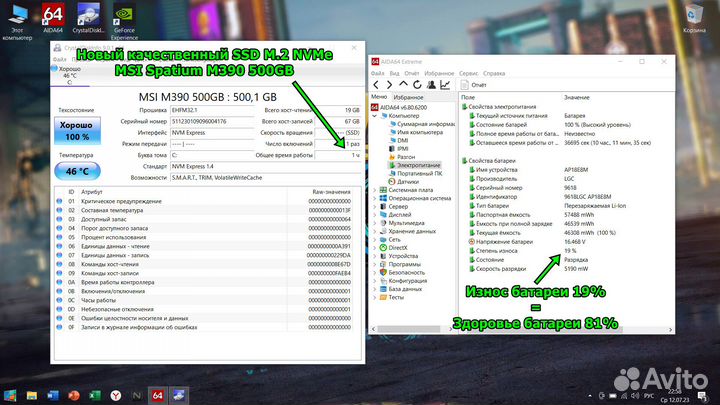Screen dimensions: 720x405
Task: Open the Файл menu in AIDA64
Action: [x=377, y=73]
